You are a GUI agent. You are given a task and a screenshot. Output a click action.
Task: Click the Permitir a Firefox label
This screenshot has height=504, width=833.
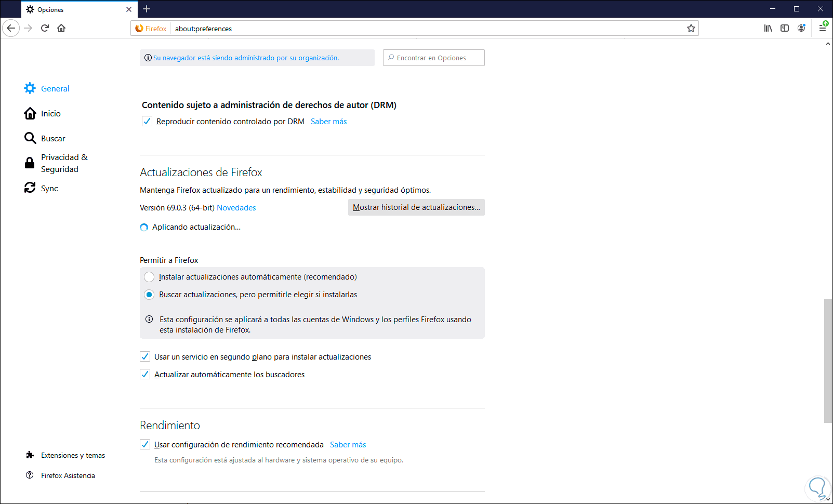coord(169,260)
